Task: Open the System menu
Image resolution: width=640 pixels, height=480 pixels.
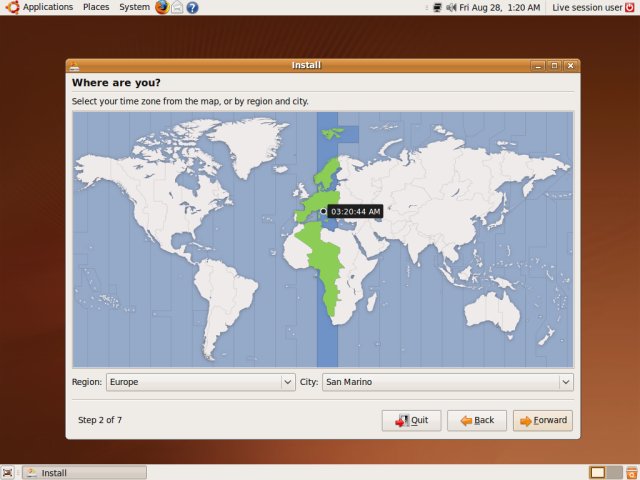Action: pyautogui.click(x=134, y=7)
